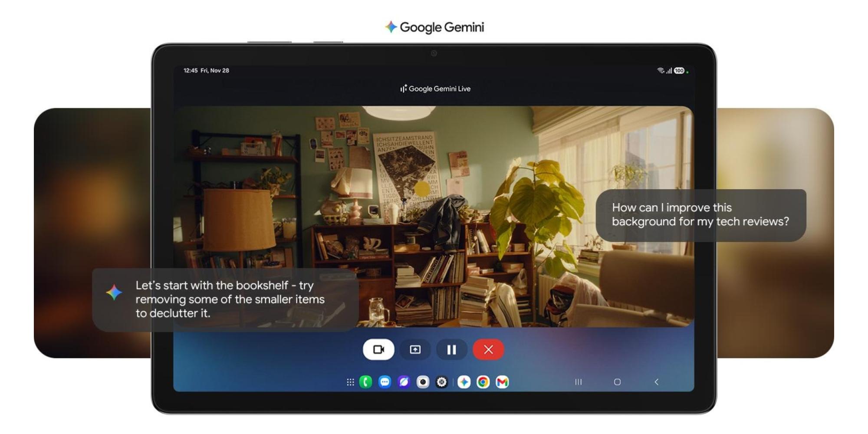
Task: Pause the Gemini Live session
Action: (451, 349)
